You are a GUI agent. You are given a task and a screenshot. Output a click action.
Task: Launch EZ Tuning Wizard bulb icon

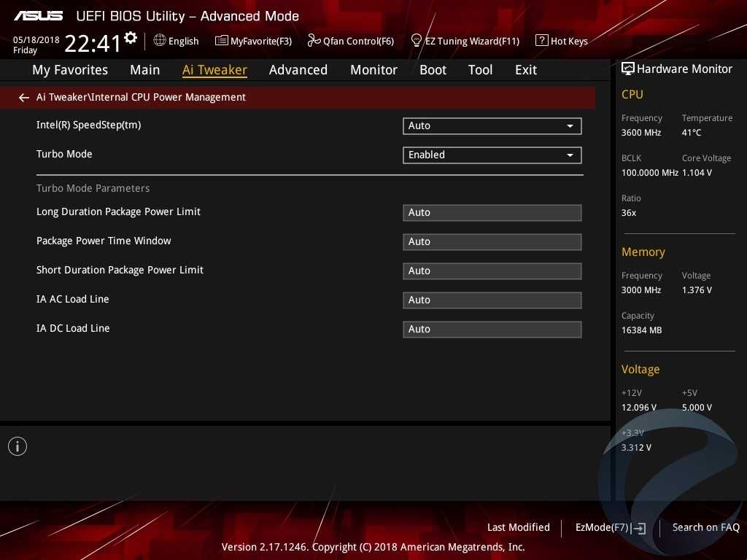pos(417,41)
